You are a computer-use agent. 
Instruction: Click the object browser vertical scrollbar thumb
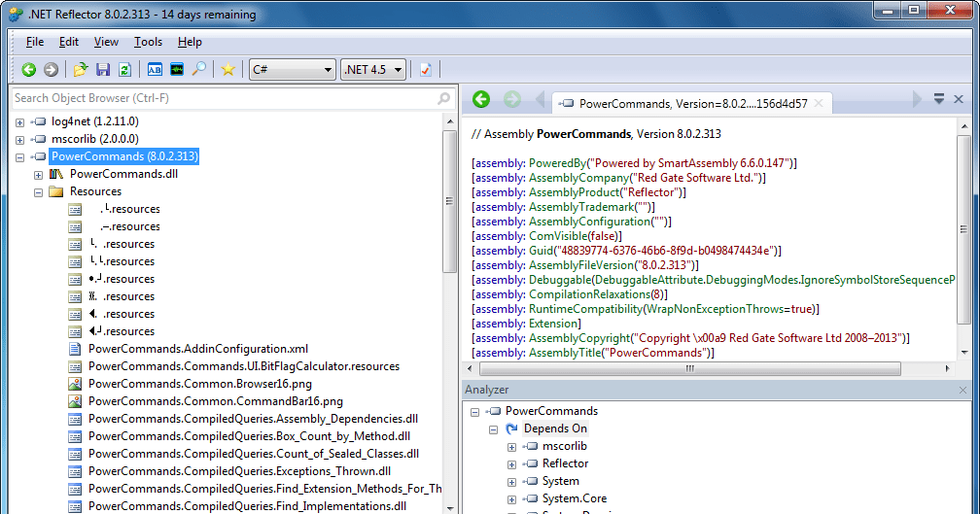[449, 201]
